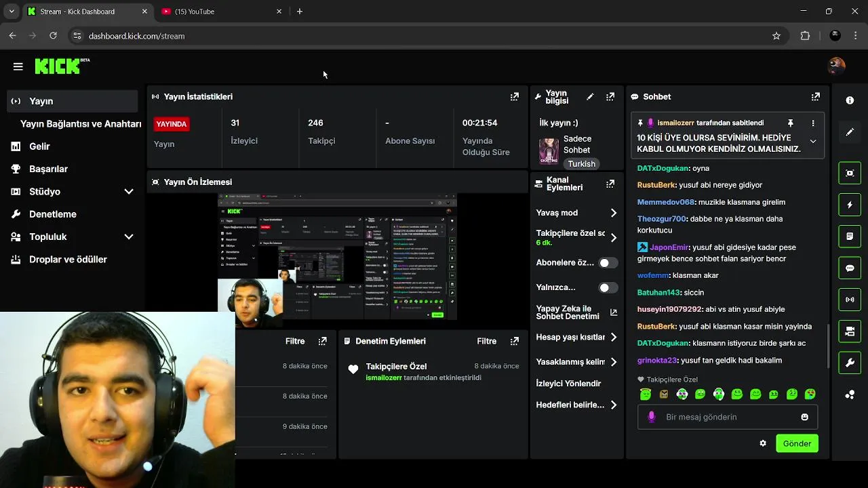Click chat username Theozgur700
The image size is (868, 488).
coord(662,219)
